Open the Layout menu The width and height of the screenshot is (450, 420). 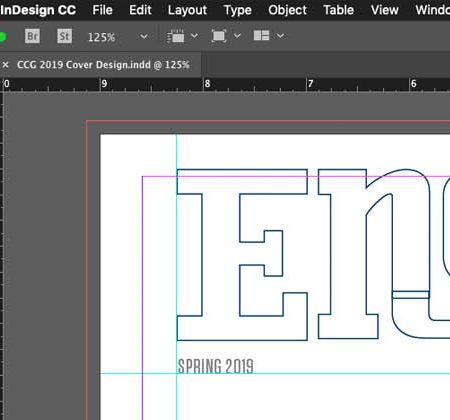pyautogui.click(x=187, y=10)
